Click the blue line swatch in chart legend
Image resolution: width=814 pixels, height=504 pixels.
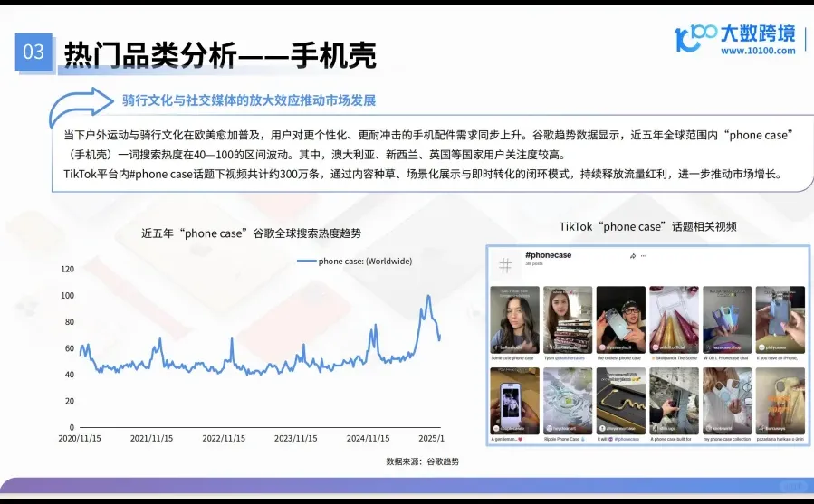[x=306, y=262]
